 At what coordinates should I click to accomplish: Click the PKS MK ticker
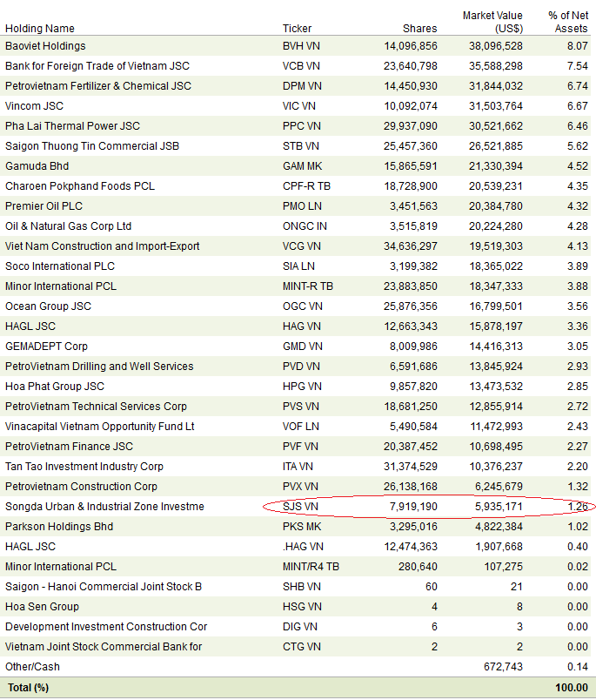301,527
